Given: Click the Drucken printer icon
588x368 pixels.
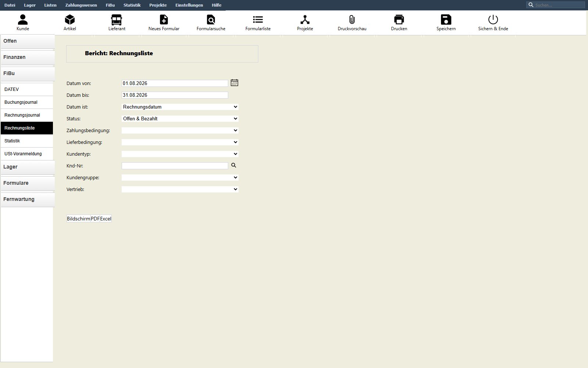Looking at the screenshot, I should click(399, 20).
